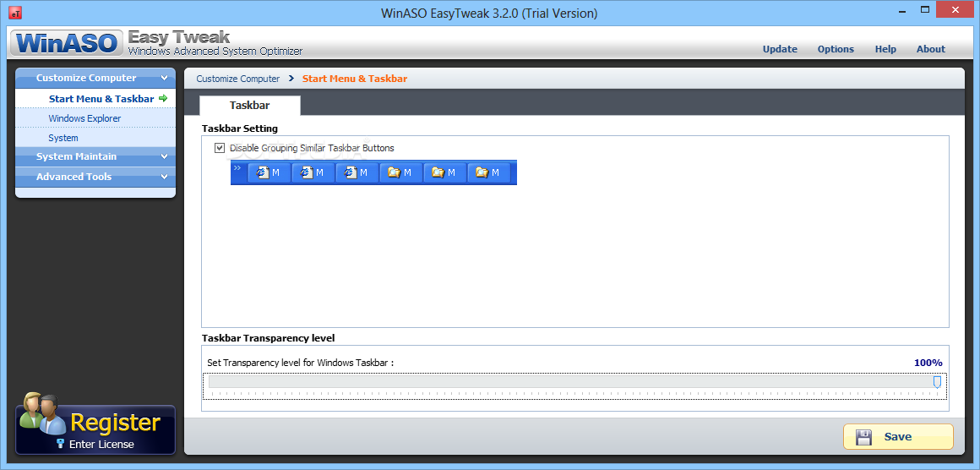The width and height of the screenshot is (980, 470).
Task: Click the two-people Register icon
Action: point(42,413)
